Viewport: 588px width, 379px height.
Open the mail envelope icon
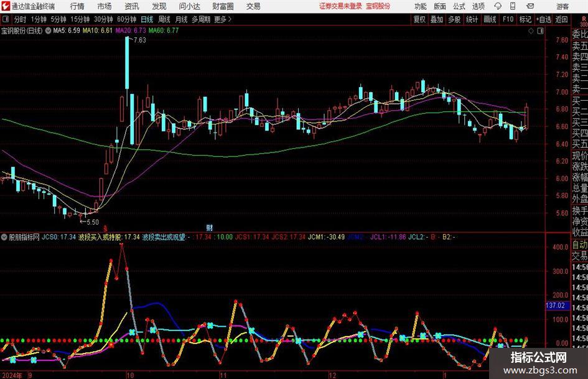tap(530, 6)
